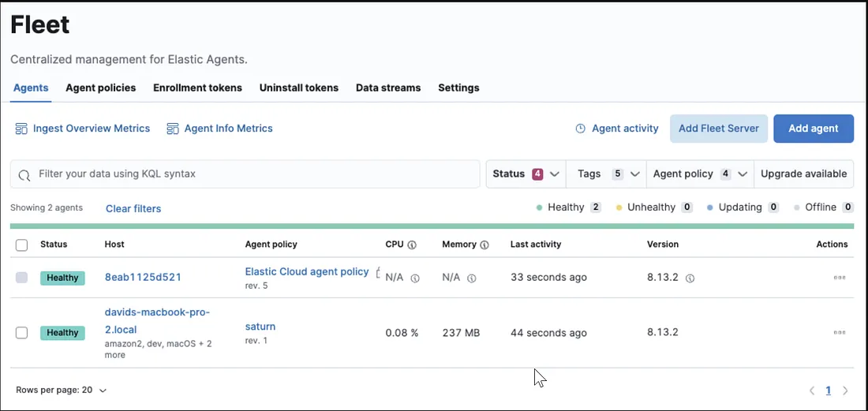Viewport: 868px width, 411px height.
Task: Click the Ingest Overview Metrics dashboard icon
Action: tap(21, 129)
